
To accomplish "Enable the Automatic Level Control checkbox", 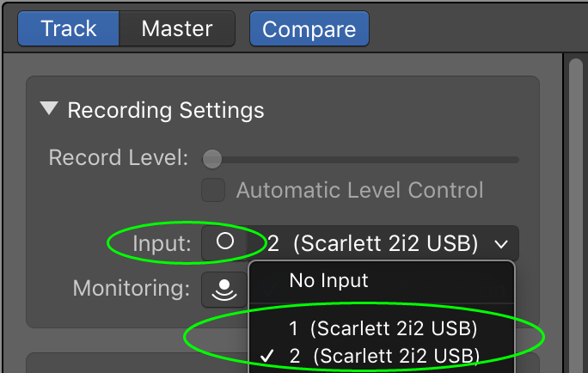I will [212, 190].
